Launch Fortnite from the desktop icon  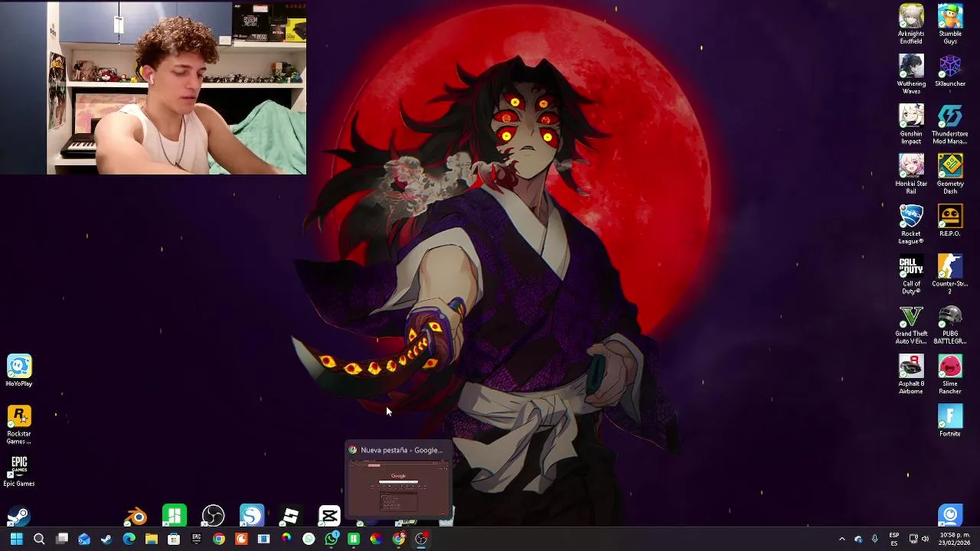[x=950, y=421]
